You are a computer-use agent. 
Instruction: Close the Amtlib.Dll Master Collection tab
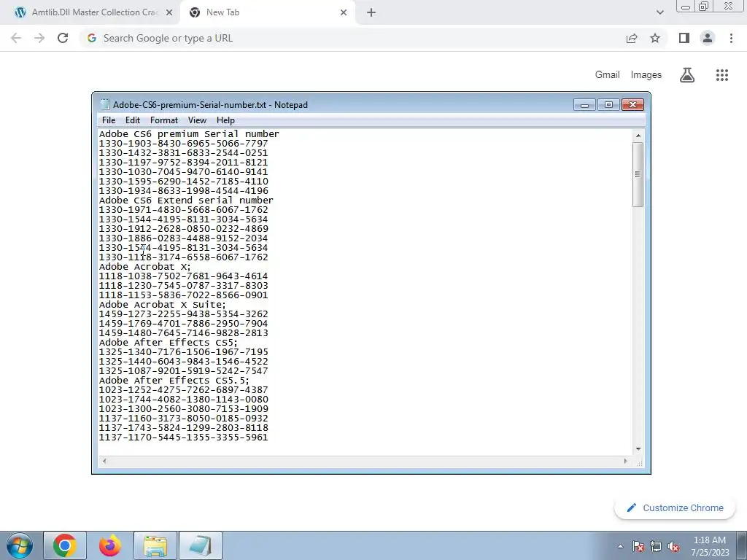coord(169,12)
